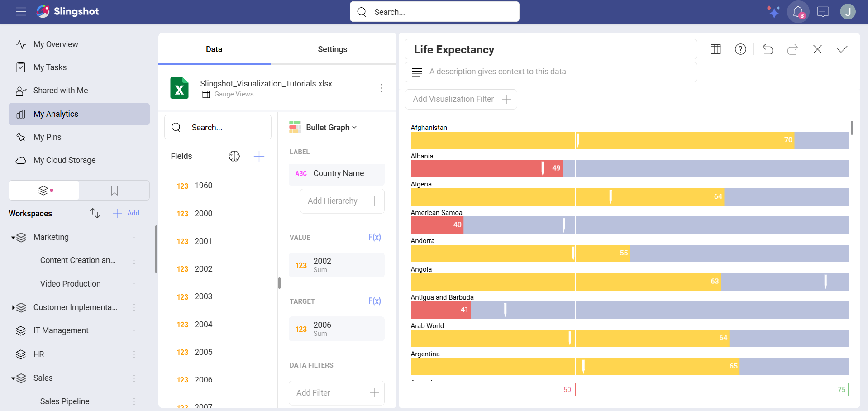The width and height of the screenshot is (868, 411).
Task: Open the AI assistant sparkle icon
Action: pyautogui.click(x=773, y=12)
